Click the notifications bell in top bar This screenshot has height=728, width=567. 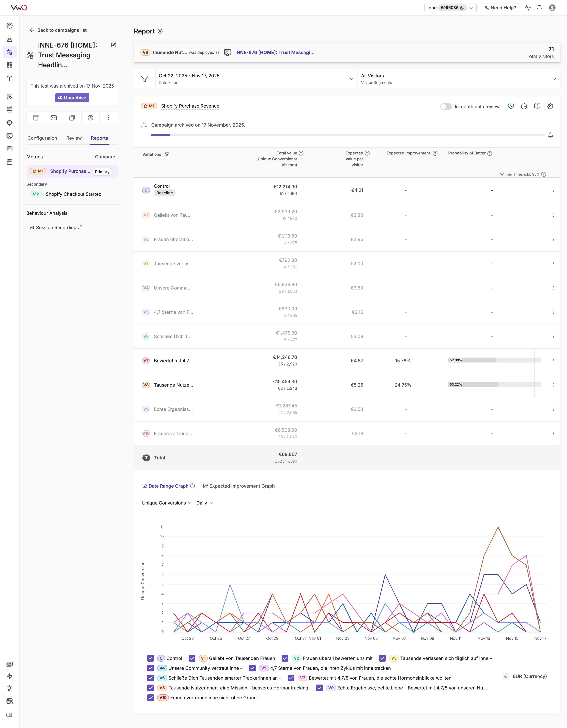tap(539, 8)
